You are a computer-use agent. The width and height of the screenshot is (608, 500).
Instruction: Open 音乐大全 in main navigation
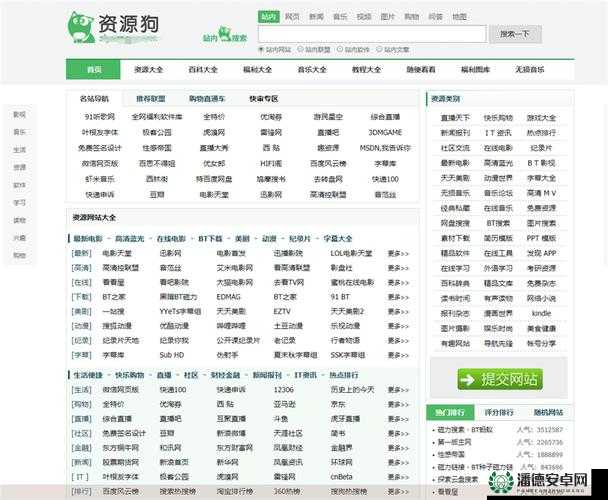tap(312, 70)
